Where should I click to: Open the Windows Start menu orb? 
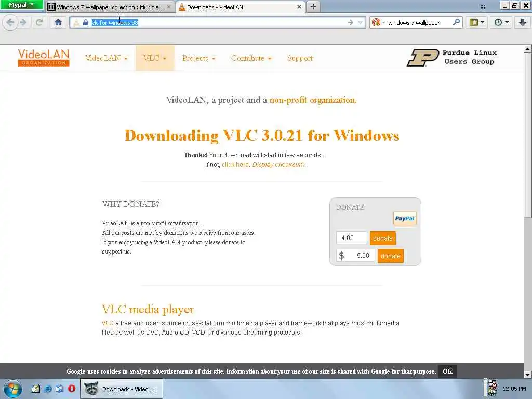click(x=13, y=389)
